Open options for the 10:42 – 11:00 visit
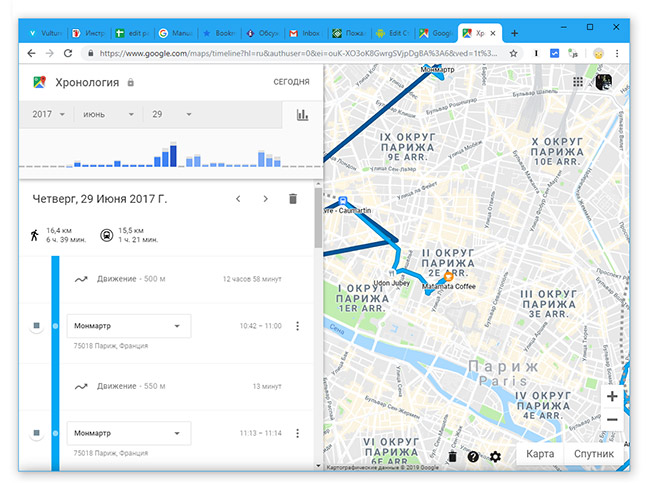650x483 pixels. 297,326
